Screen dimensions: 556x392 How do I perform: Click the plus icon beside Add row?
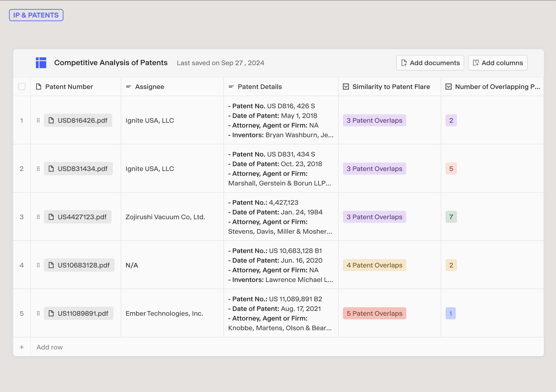[x=22, y=347]
